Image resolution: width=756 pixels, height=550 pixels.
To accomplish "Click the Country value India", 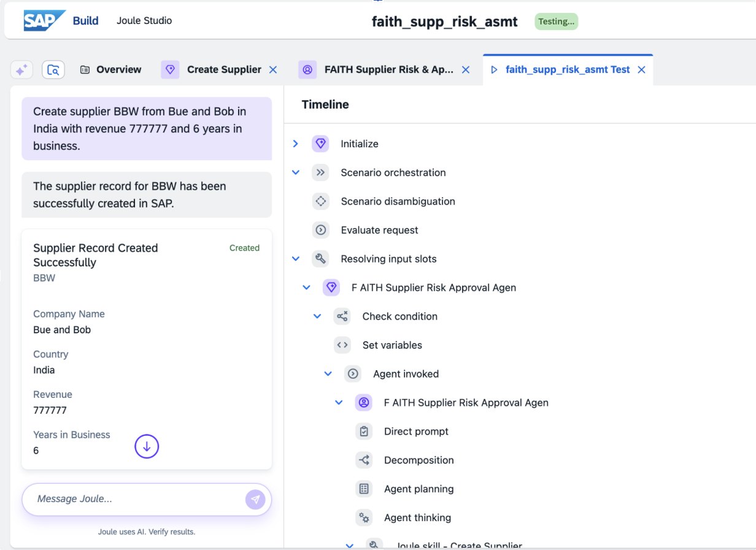I will pos(44,370).
